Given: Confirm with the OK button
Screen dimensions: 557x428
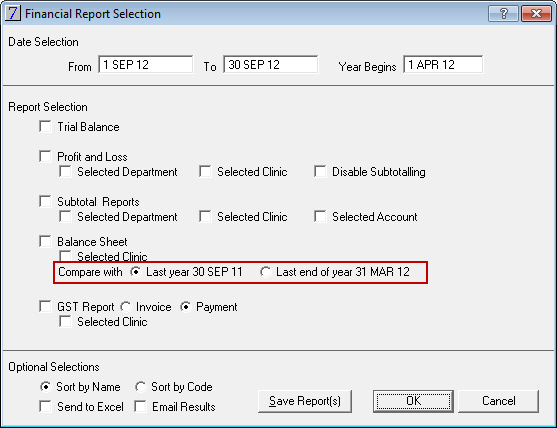Looking at the screenshot, I should [413, 401].
